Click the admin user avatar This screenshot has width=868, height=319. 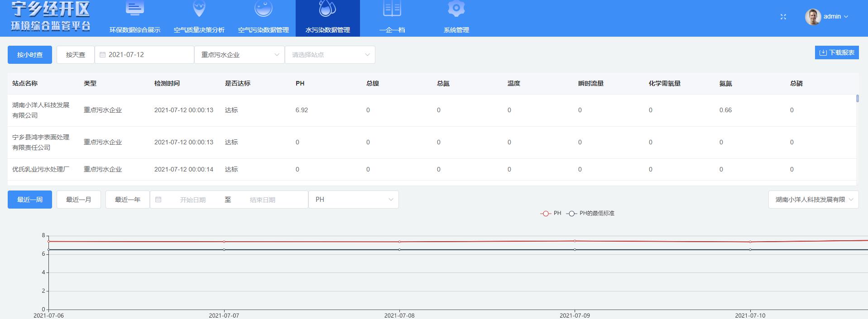tap(813, 17)
